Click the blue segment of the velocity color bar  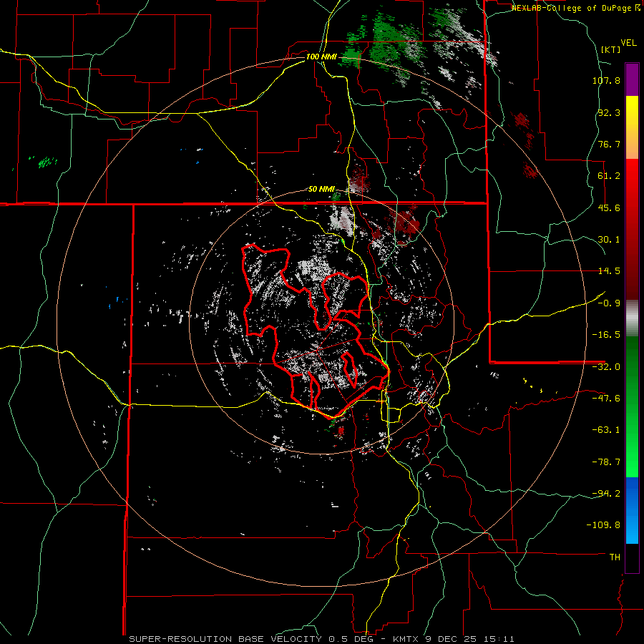coord(632,510)
